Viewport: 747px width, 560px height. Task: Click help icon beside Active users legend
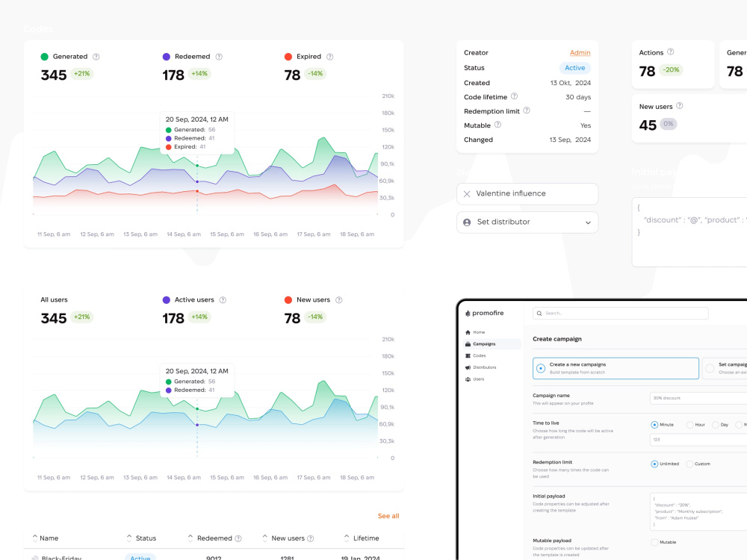[223, 300]
